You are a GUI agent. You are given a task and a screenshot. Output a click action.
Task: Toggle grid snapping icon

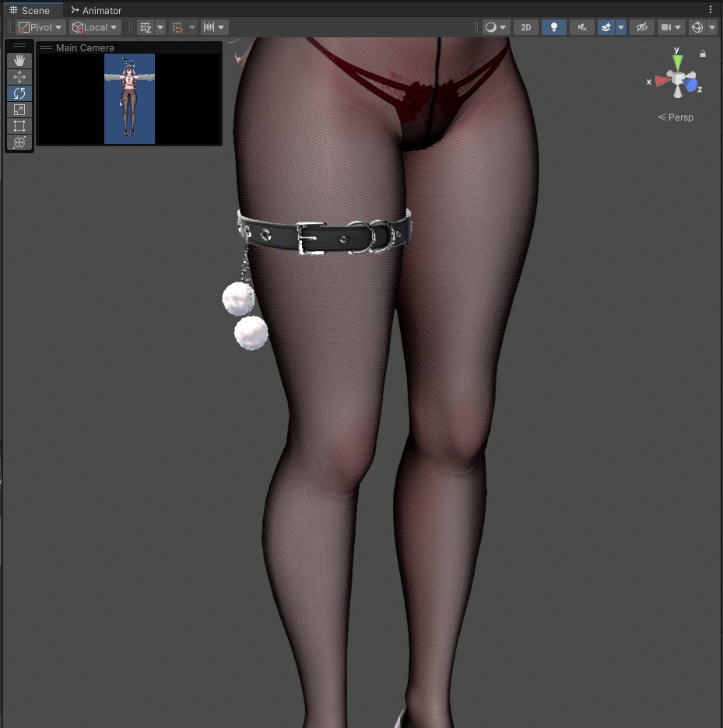[177, 27]
